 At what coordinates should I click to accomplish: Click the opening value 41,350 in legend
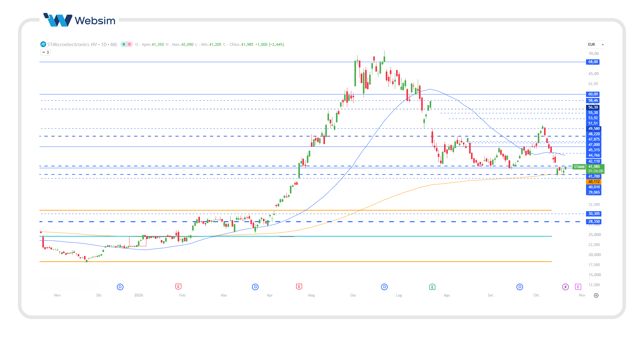(158, 45)
